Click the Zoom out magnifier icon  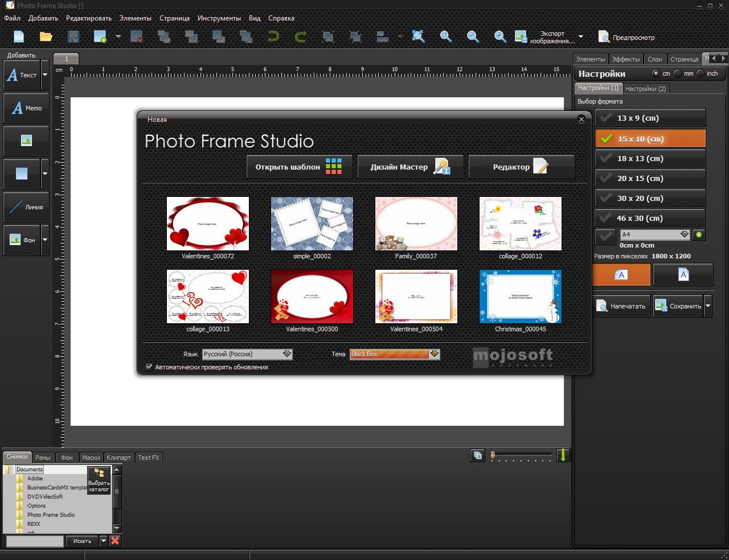(473, 36)
